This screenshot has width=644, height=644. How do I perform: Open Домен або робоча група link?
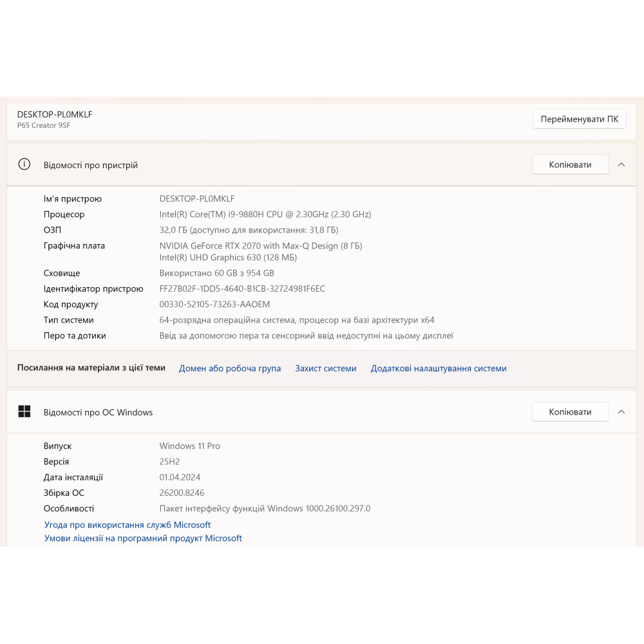pyautogui.click(x=230, y=368)
